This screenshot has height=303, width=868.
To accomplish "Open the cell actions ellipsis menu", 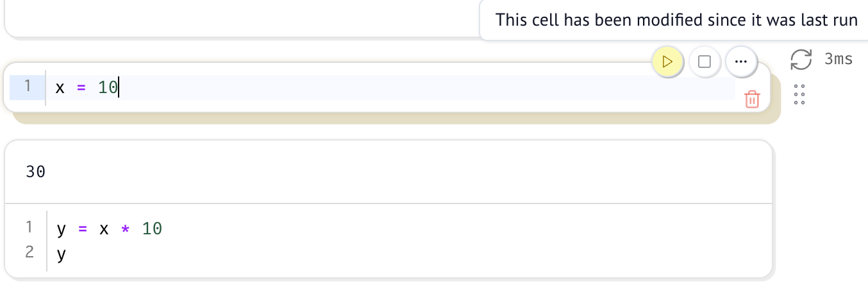I will 741,62.
